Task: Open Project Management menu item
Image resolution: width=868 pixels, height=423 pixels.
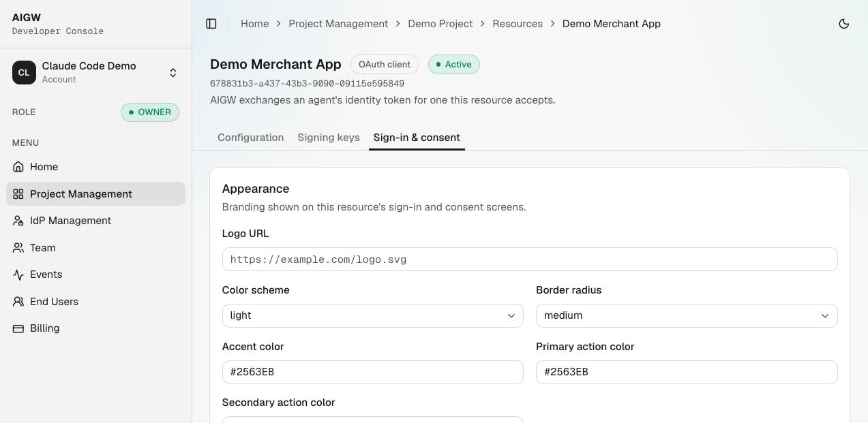Action: coord(95,194)
